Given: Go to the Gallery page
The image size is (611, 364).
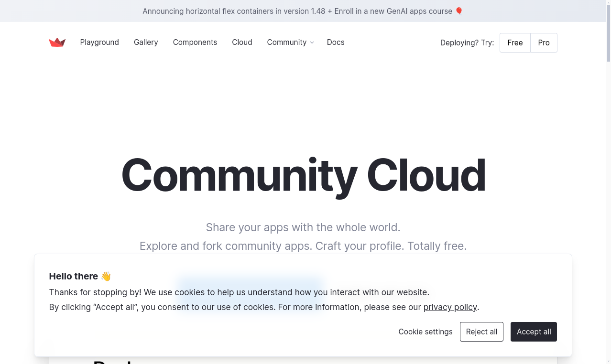Looking at the screenshot, I should click(x=146, y=43).
